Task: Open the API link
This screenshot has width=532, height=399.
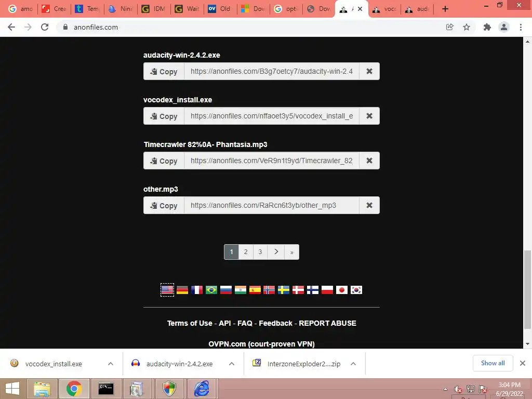Action: point(225,323)
